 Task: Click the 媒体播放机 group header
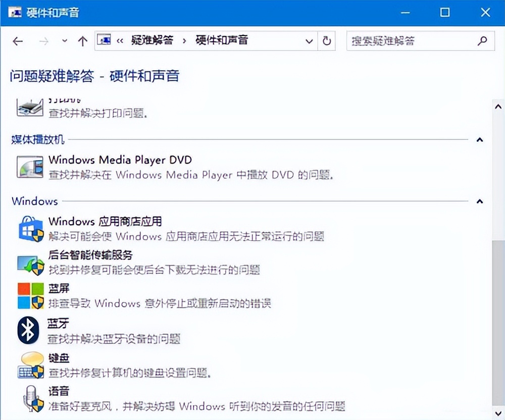(38, 140)
